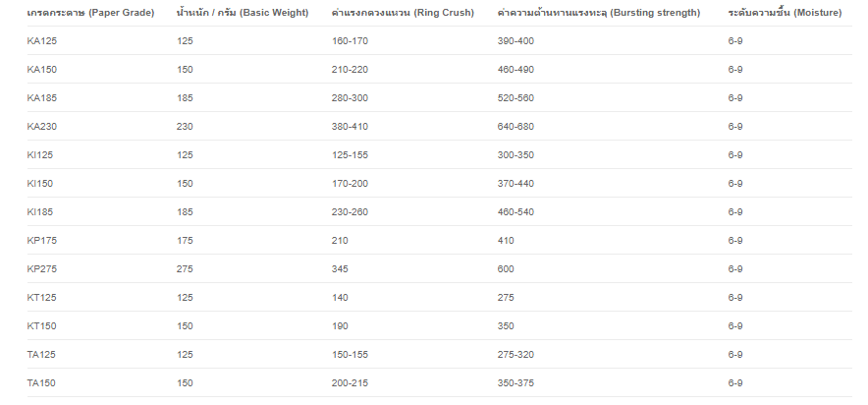Click the KA230 paper grade entry
This screenshot has width=868, height=405.
point(41,127)
